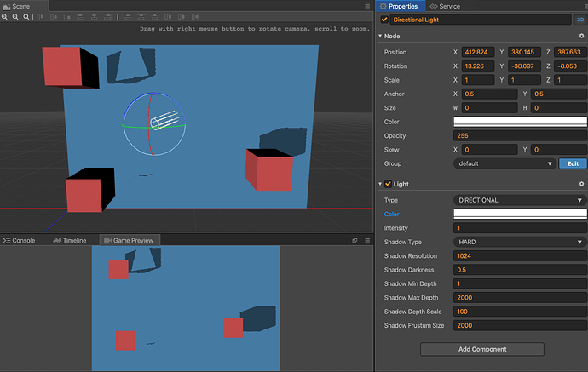Open the Shadow Type HARD dropdown
Screen dimensions: 588x372
[520, 242]
